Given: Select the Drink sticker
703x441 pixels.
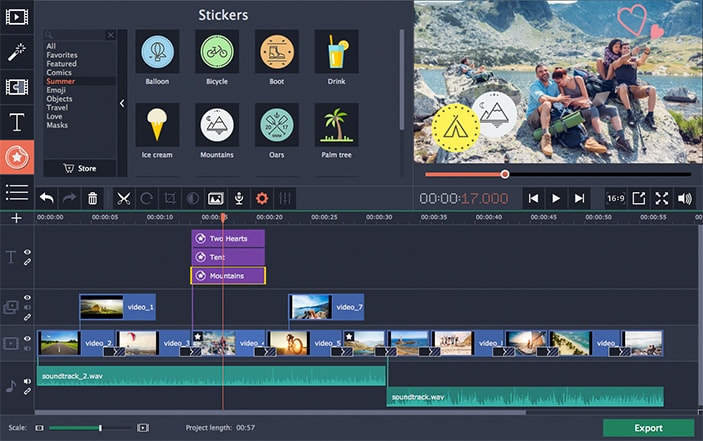Looking at the screenshot, I should [336, 52].
